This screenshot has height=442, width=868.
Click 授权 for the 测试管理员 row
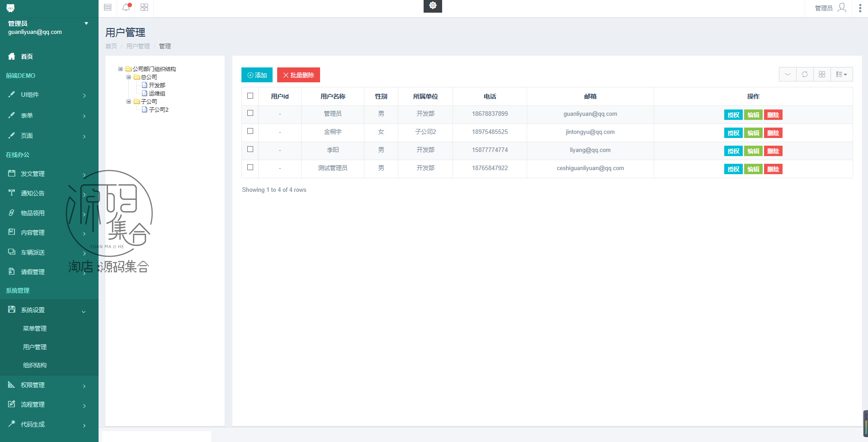733,169
